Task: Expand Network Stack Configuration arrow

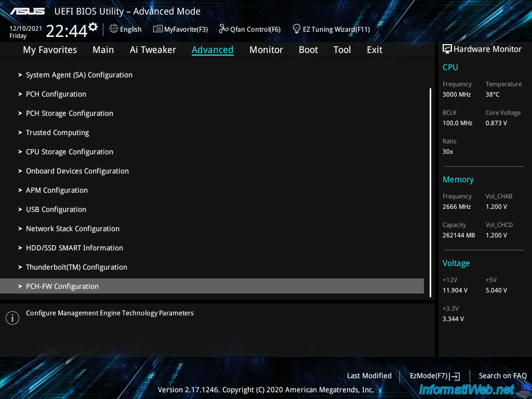Action: tap(20, 229)
